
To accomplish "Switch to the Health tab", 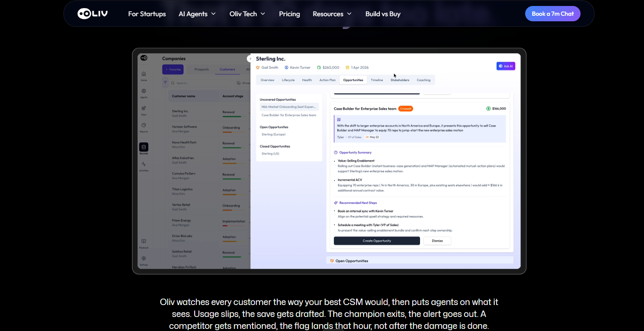I will pyautogui.click(x=307, y=80).
